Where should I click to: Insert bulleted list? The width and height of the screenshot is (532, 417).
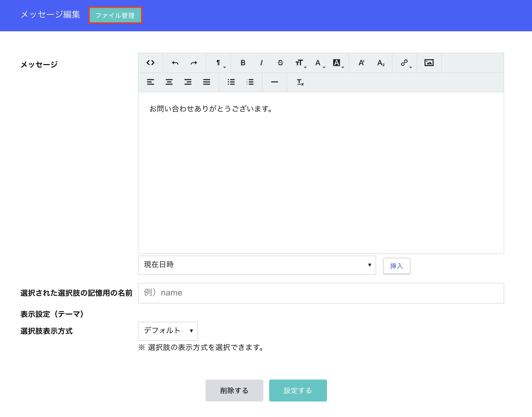click(x=231, y=82)
